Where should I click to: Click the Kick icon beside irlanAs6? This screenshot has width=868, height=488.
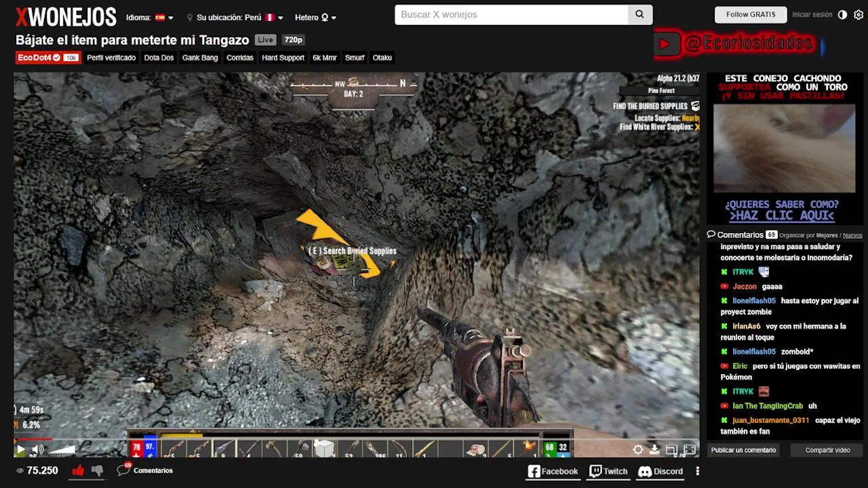pyautogui.click(x=724, y=326)
